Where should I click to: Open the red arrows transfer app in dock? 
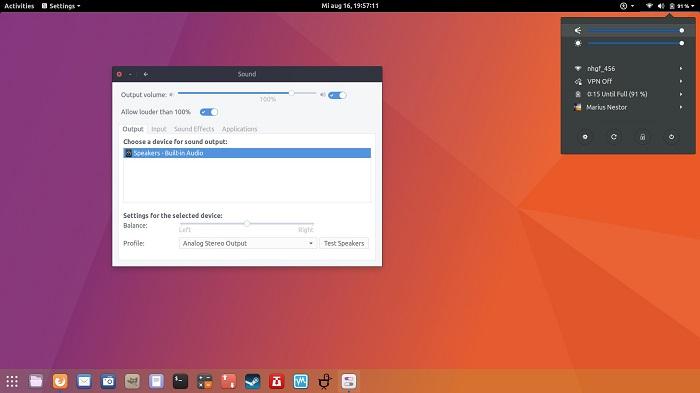[x=229, y=381]
